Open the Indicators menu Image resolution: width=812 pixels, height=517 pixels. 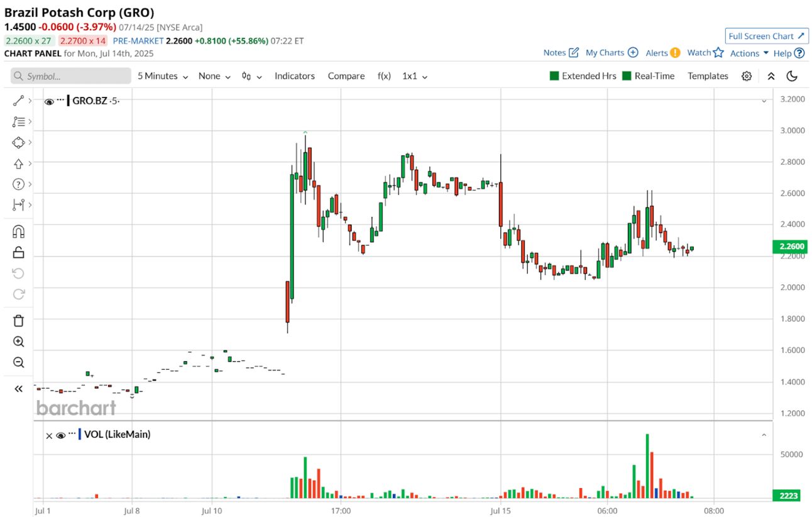tap(295, 76)
